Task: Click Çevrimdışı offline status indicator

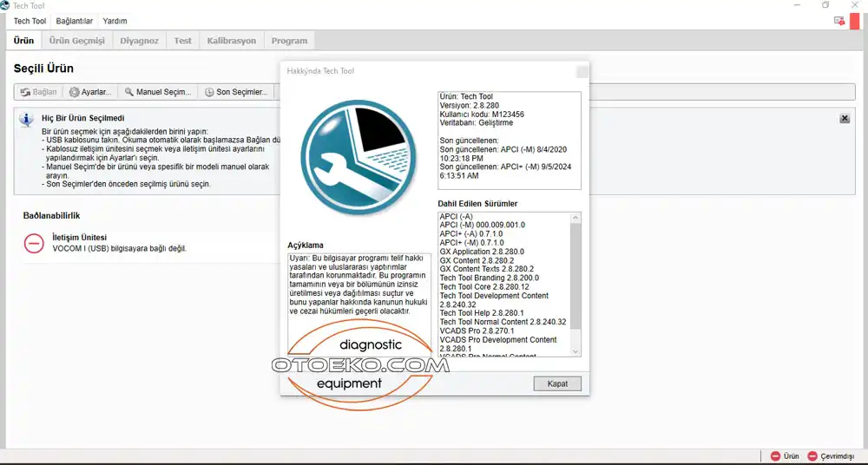Action: (831, 455)
